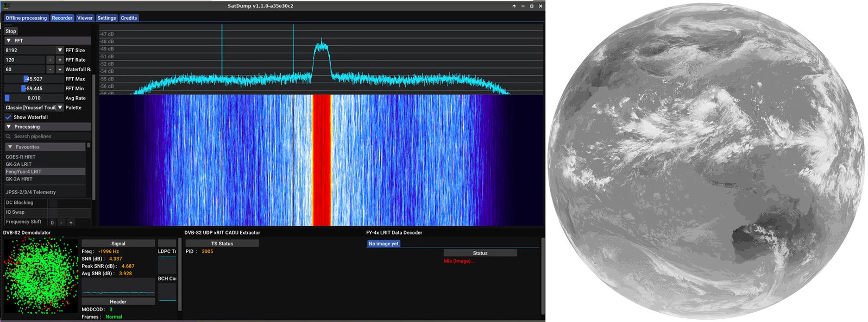Toggle the IQ Swap option
This screenshot has height=322, width=868.
point(53,212)
